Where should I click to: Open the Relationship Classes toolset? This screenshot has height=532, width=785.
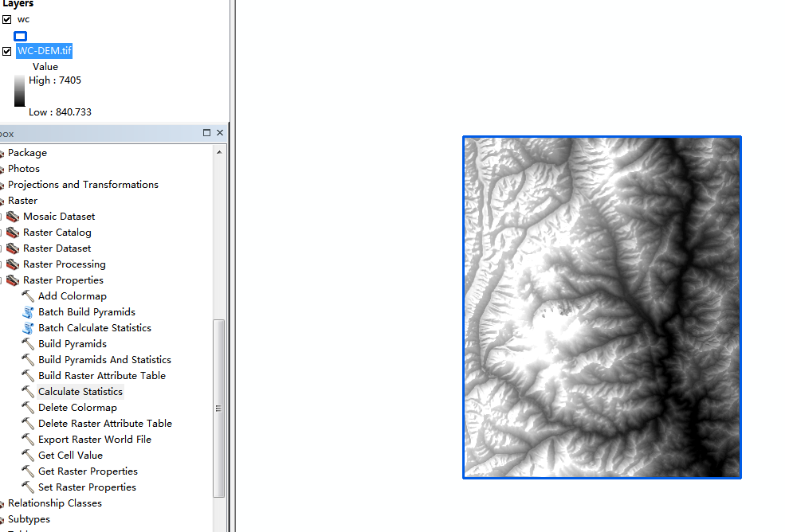[x=54, y=503]
